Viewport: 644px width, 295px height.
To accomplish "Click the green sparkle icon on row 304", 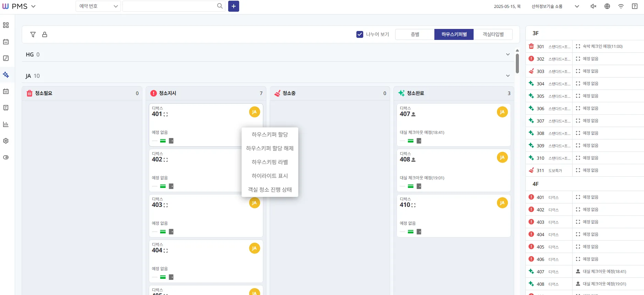I will click(531, 83).
